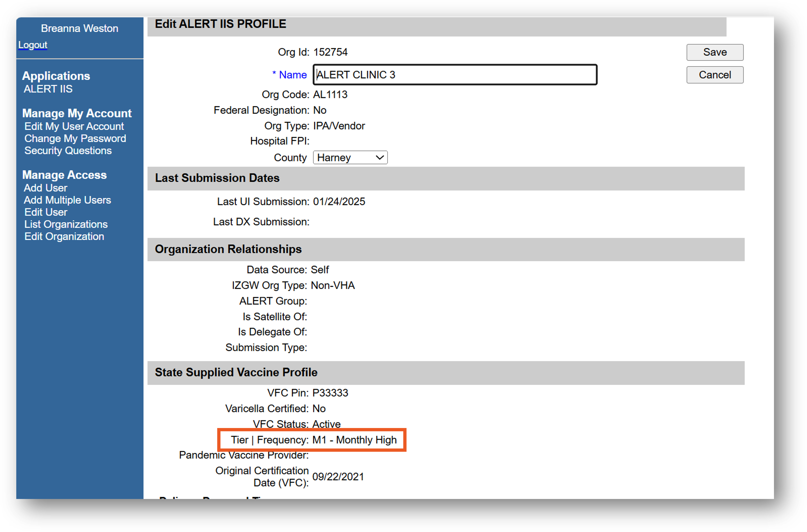
Task: Open Edit My User Account
Action: tap(74, 126)
